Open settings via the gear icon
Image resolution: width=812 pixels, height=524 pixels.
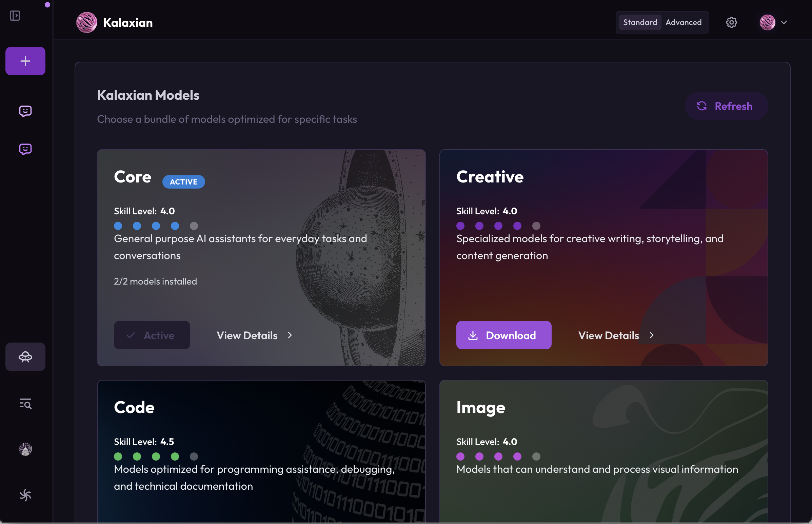pyautogui.click(x=731, y=22)
